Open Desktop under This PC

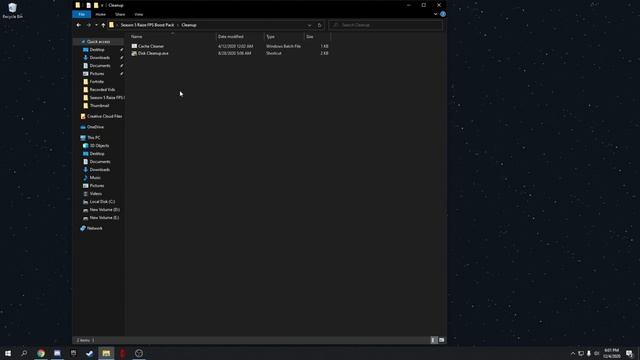[97, 154]
